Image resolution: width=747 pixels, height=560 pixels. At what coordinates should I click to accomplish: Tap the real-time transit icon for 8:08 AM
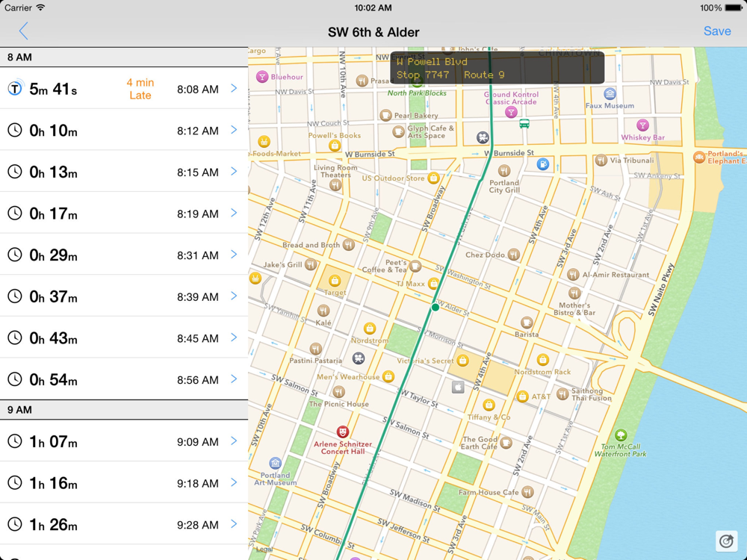(x=15, y=88)
